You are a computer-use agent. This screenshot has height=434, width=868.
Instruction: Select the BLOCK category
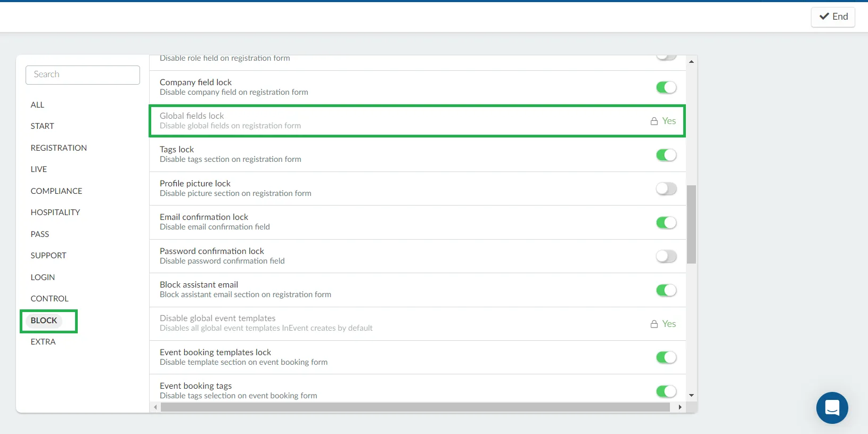point(44,321)
